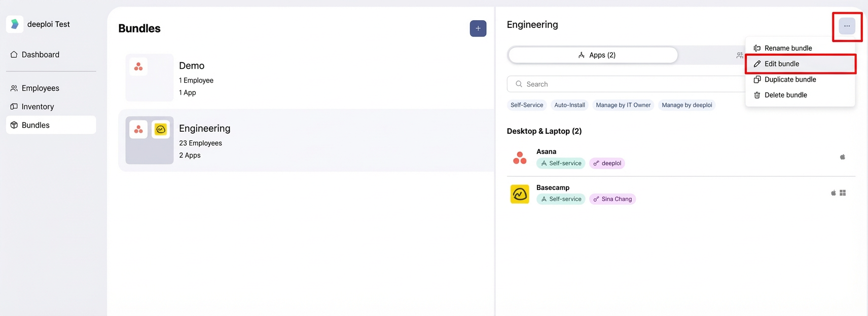Viewport: 868px width, 316px height.
Task: Open the three-dots bundle options menu
Action: pos(847,26)
